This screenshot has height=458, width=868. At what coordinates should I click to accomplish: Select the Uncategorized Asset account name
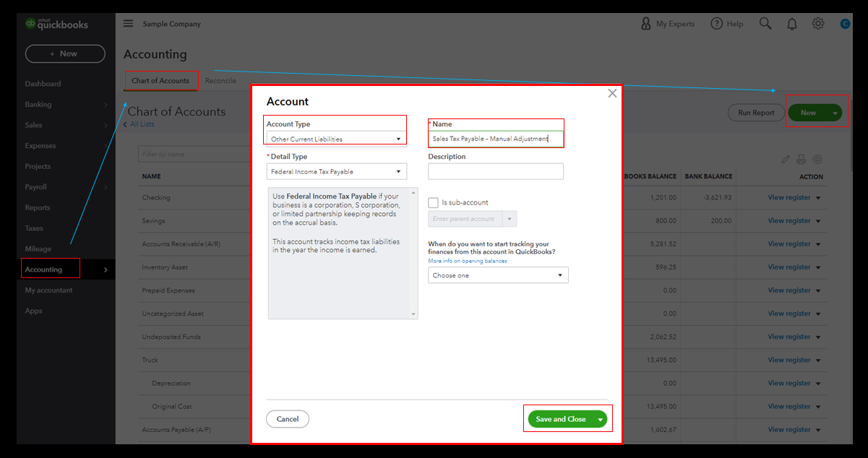click(x=173, y=314)
